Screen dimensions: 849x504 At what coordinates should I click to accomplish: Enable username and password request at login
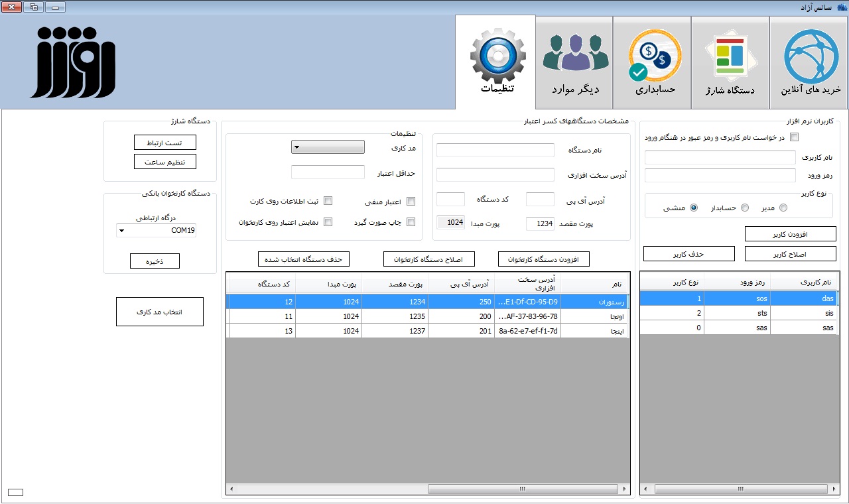(x=795, y=137)
